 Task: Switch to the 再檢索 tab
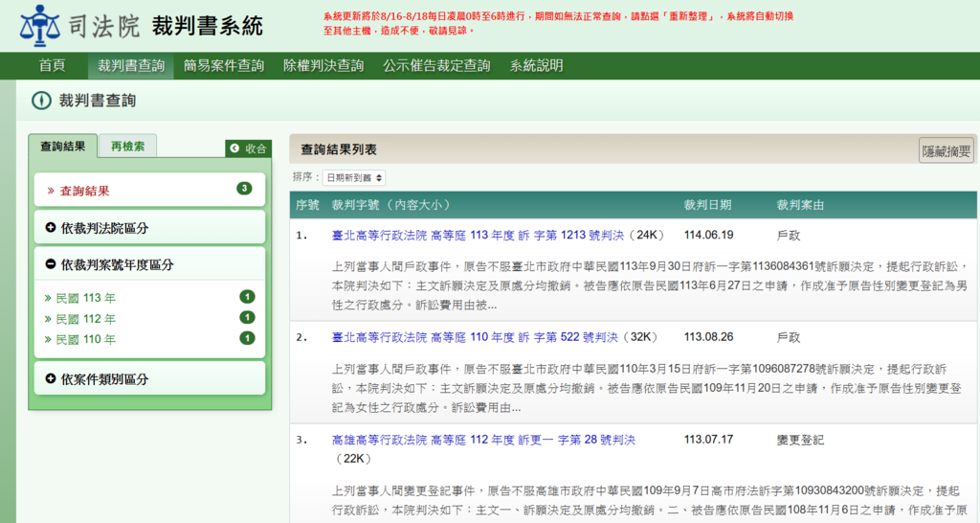(127, 147)
